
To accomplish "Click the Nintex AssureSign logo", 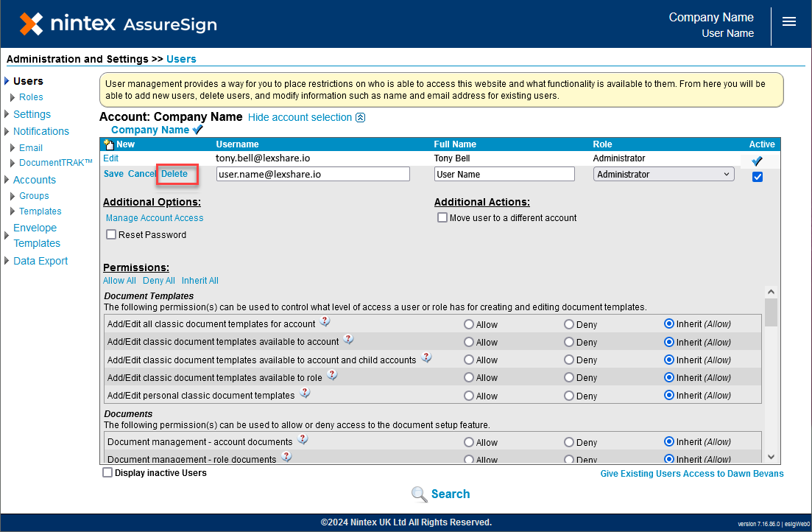I will click(x=119, y=24).
